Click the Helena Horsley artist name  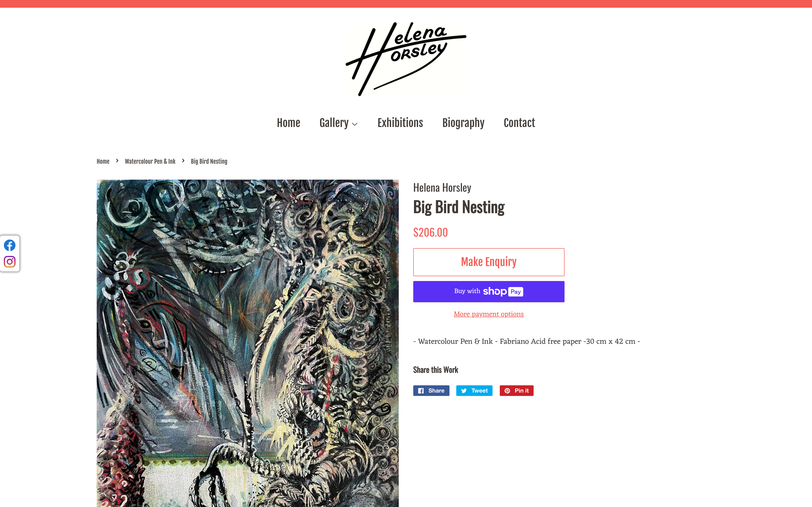(442, 188)
